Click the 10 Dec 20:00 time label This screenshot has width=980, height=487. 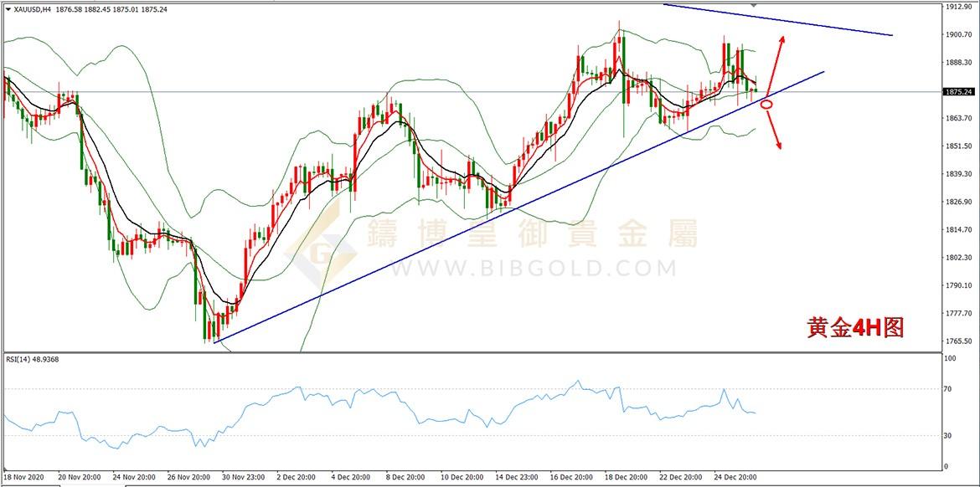[462, 477]
